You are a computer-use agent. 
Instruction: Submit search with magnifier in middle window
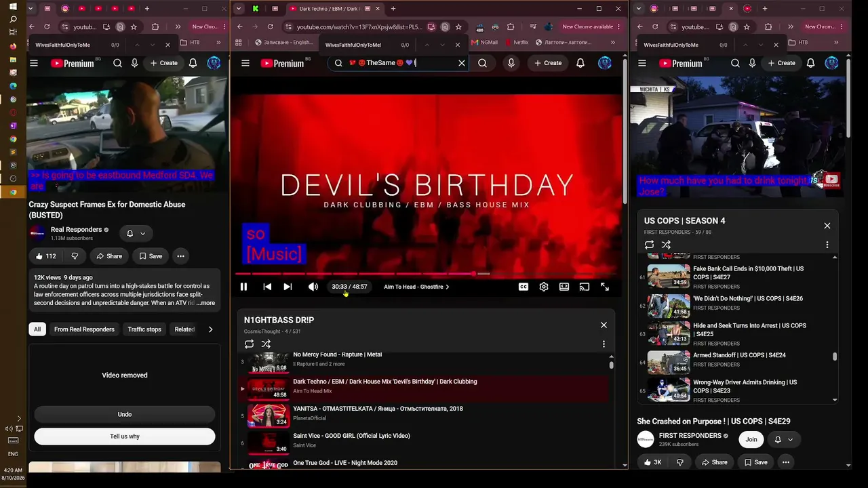pos(482,63)
